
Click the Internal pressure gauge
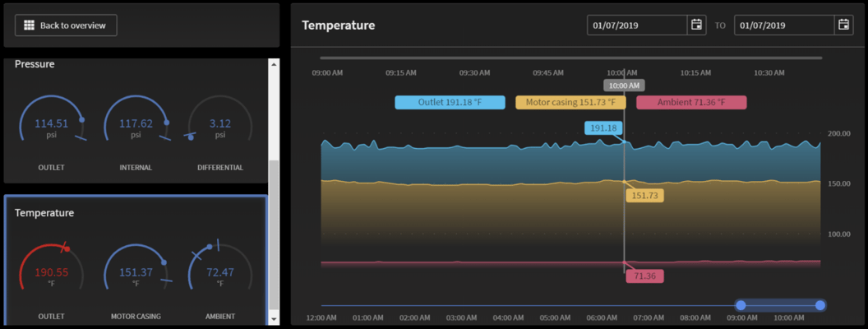point(136,127)
